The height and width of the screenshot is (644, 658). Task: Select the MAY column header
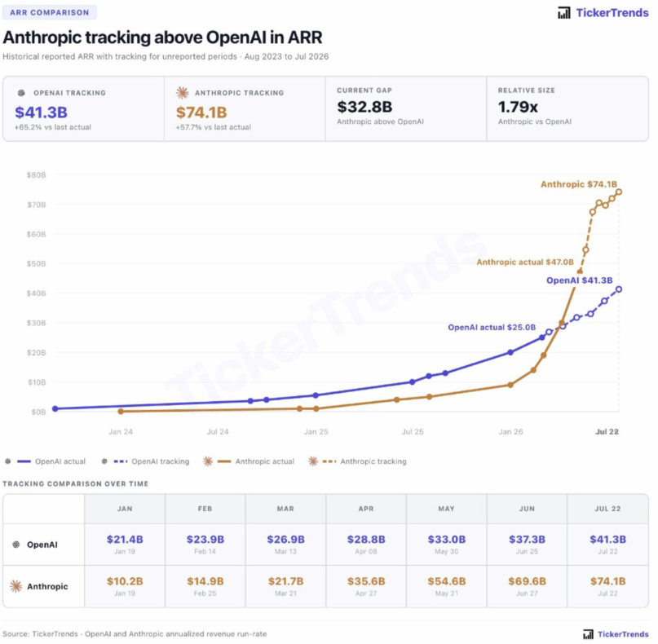[447, 509]
